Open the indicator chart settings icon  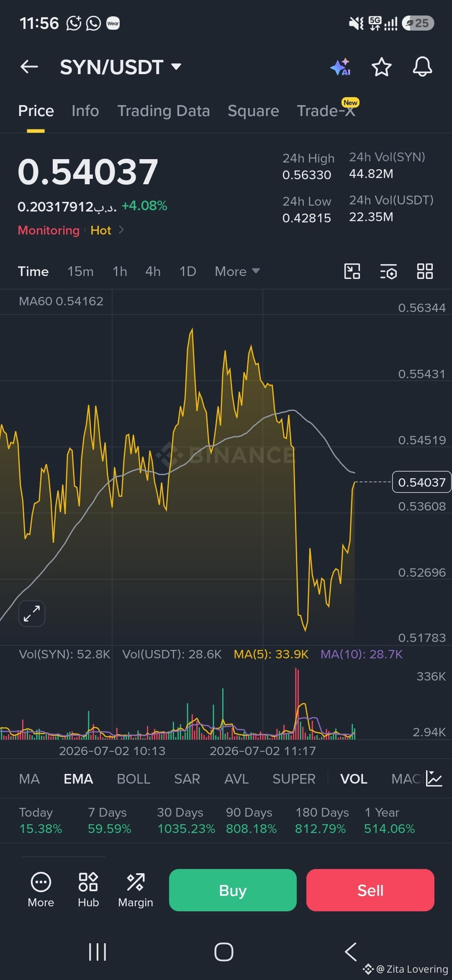(x=434, y=779)
